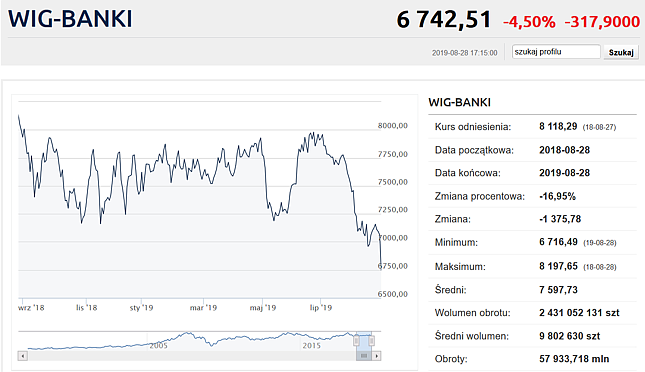The height and width of the screenshot is (372, 645).
Task: Click the -4,50% percentage change figure
Action: [x=529, y=22]
